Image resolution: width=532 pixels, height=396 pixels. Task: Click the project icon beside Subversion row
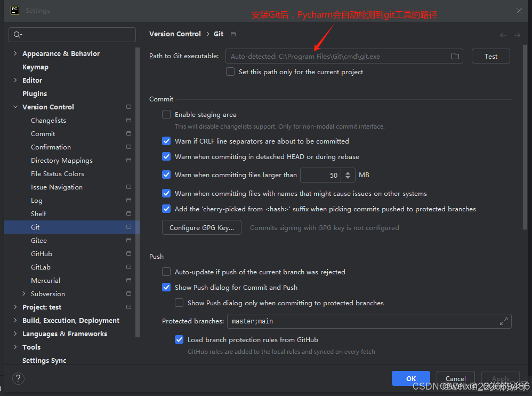coord(128,294)
